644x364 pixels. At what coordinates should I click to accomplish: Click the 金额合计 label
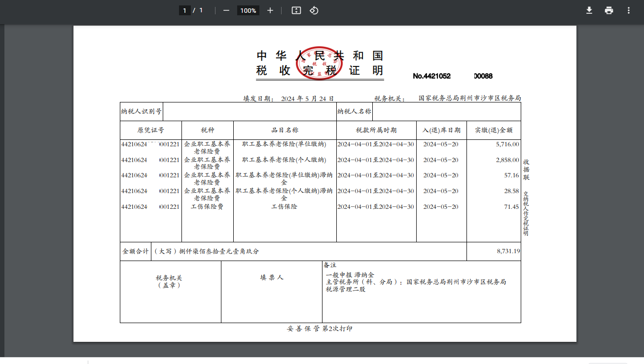(136, 251)
